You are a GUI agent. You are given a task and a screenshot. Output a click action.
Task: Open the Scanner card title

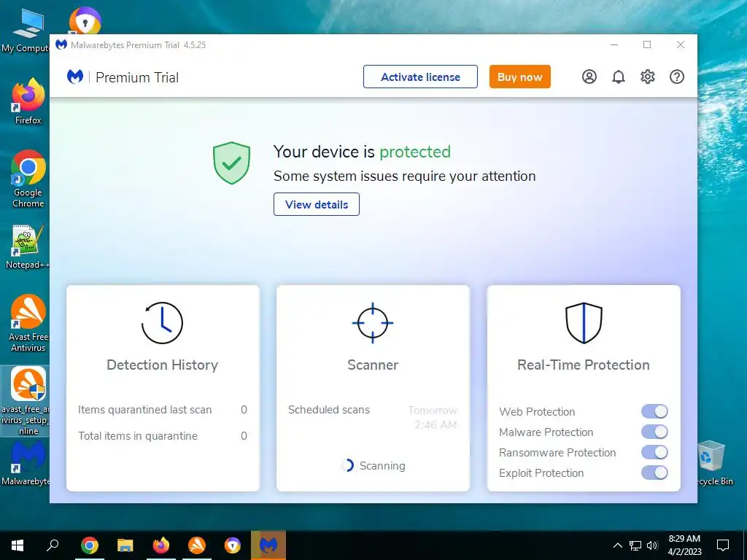pos(373,365)
